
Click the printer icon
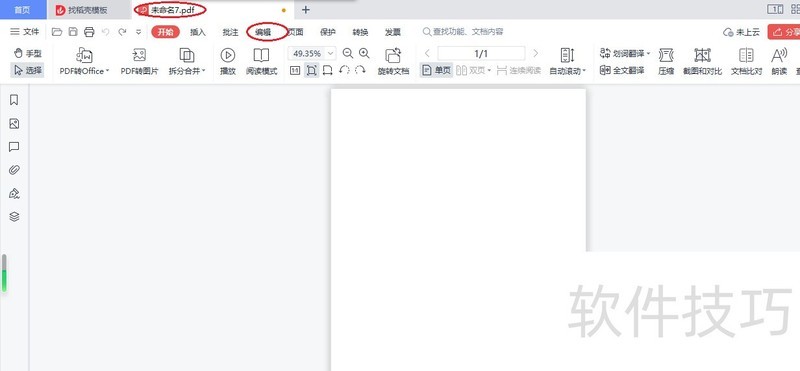[x=89, y=32]
